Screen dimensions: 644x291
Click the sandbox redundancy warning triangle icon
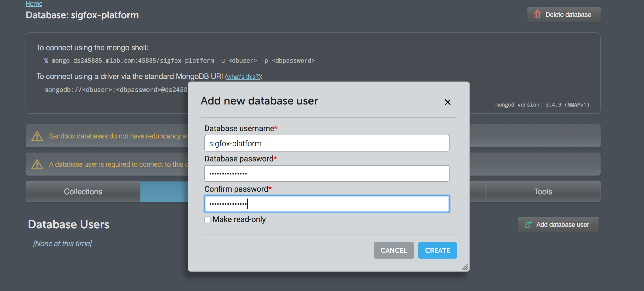click(x=37, y=136)
